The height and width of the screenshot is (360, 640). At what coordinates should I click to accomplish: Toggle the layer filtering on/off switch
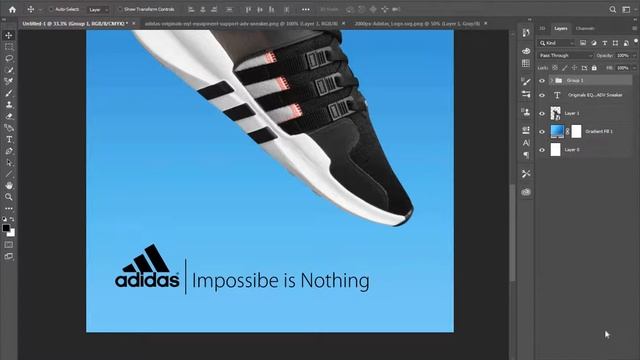(x=636, y=41)
